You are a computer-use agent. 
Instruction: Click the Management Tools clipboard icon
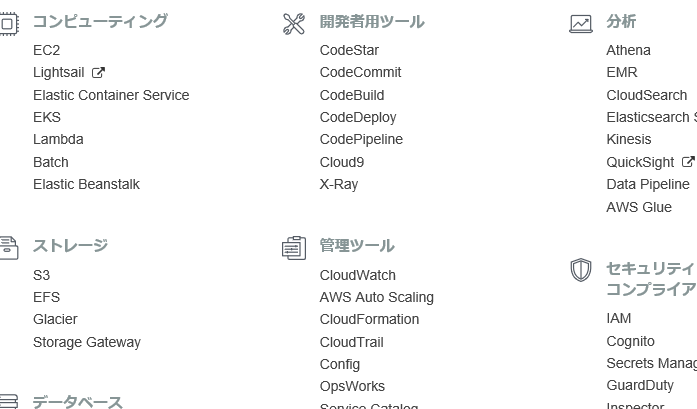pos(294,248)
